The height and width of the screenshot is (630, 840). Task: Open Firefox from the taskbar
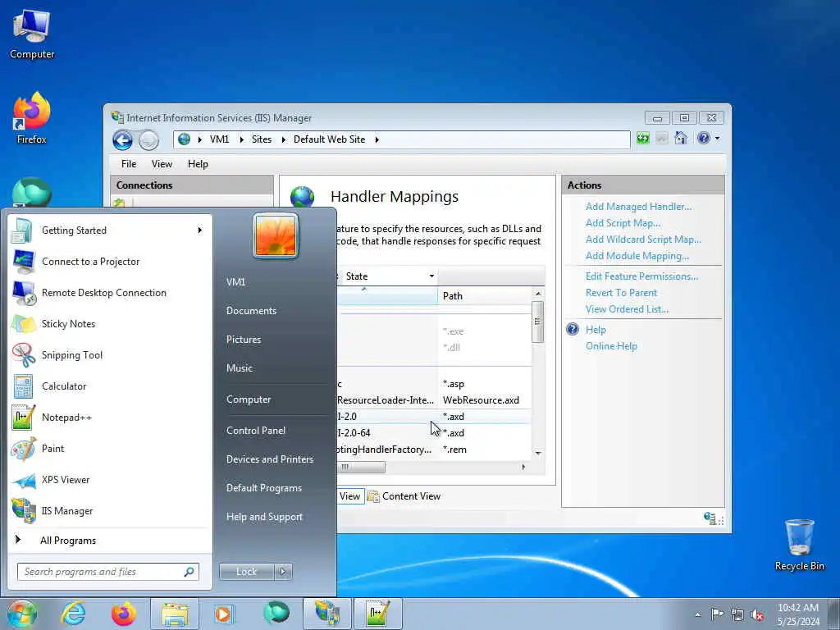pyautogui.click(x=124, y=614)
